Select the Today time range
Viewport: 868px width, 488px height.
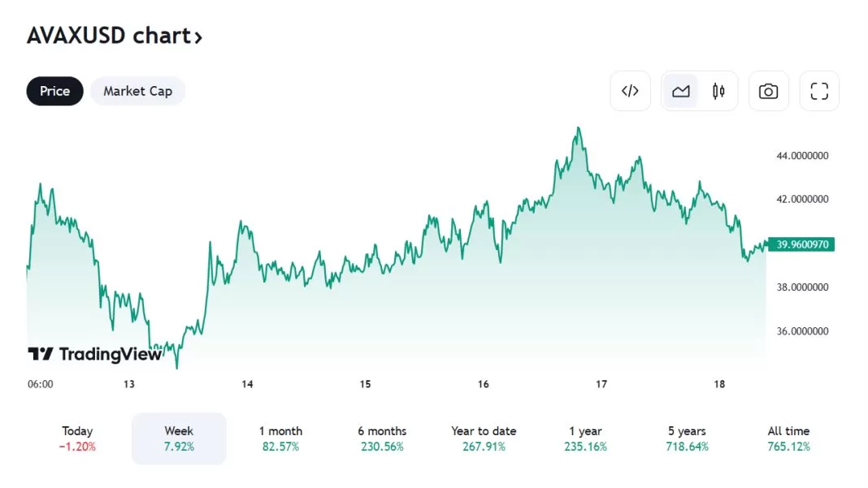click(77, 438)
